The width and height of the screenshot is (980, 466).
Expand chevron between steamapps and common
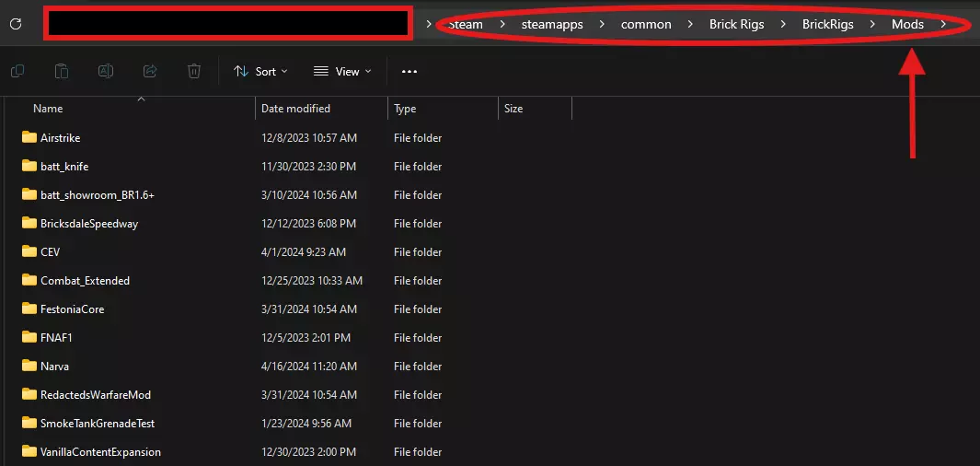(602, 24)
